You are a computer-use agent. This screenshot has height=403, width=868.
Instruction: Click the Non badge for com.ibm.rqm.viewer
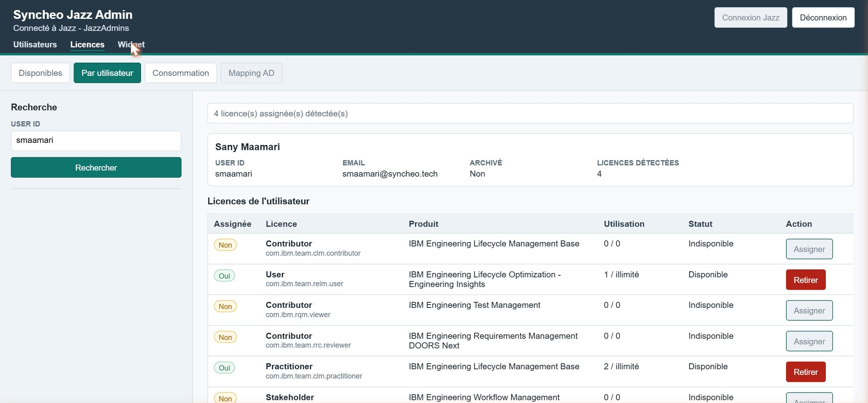tap(225, 307)
